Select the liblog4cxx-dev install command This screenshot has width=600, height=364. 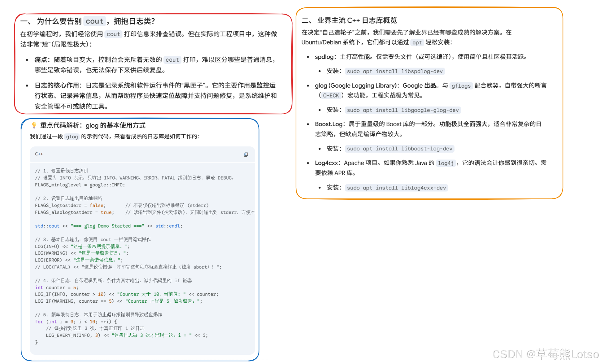click(x=396, y=188)
